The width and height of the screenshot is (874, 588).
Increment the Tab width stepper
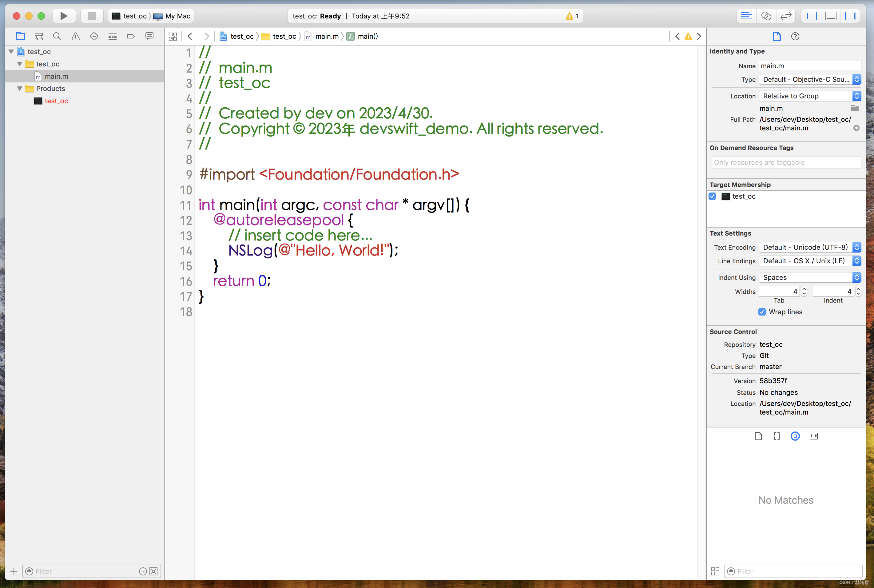point(804,289)
